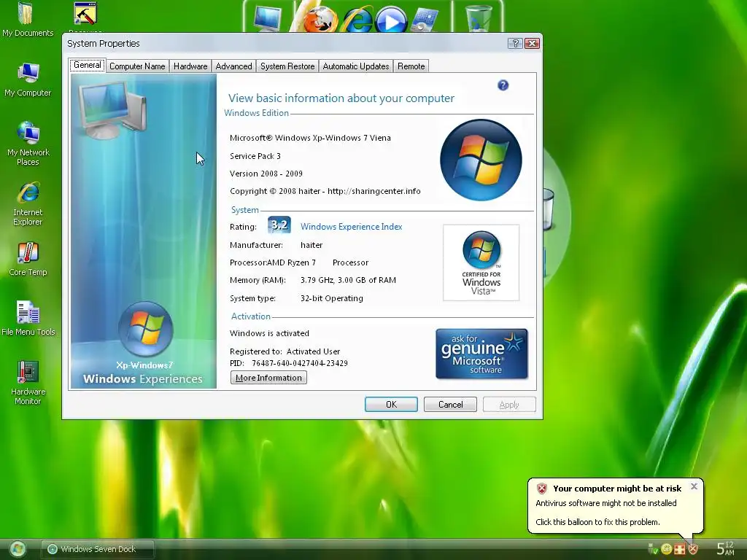Click the large Windows logo orb image
747x560 pixels.
481,160
